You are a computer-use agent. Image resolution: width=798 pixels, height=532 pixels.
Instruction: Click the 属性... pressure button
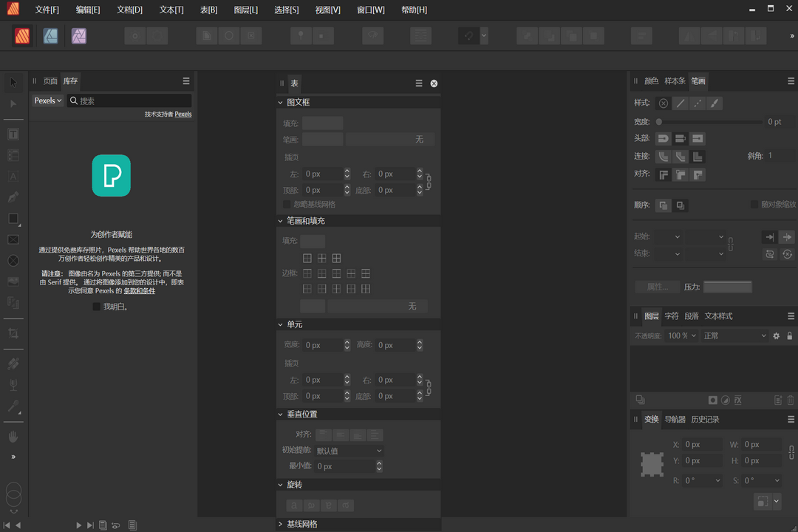[658, 287]
